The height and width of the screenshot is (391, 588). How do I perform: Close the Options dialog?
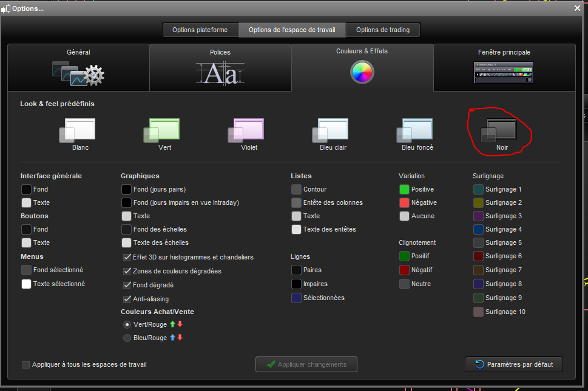577,8
